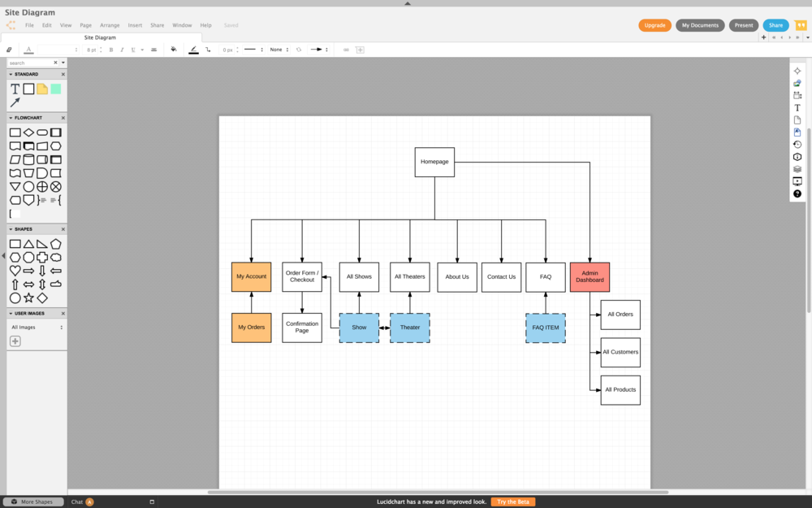Click the Upgrade button

pos(654,25)
